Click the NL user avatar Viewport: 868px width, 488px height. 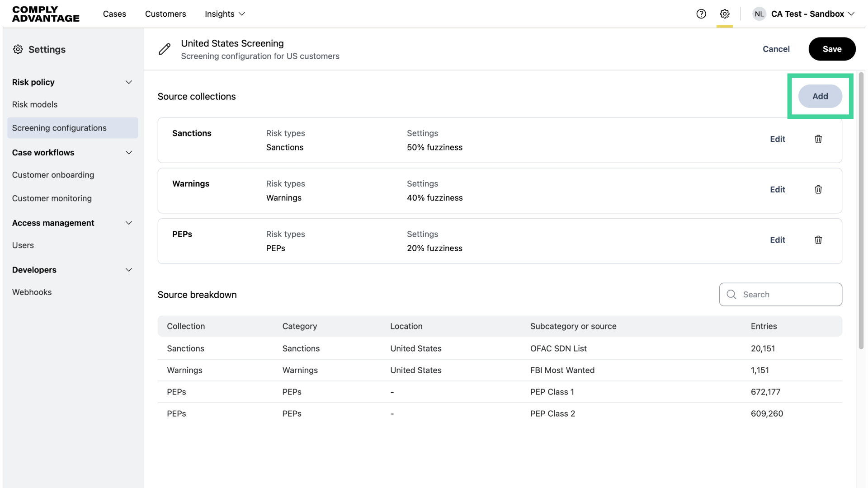tap(759, 14)
